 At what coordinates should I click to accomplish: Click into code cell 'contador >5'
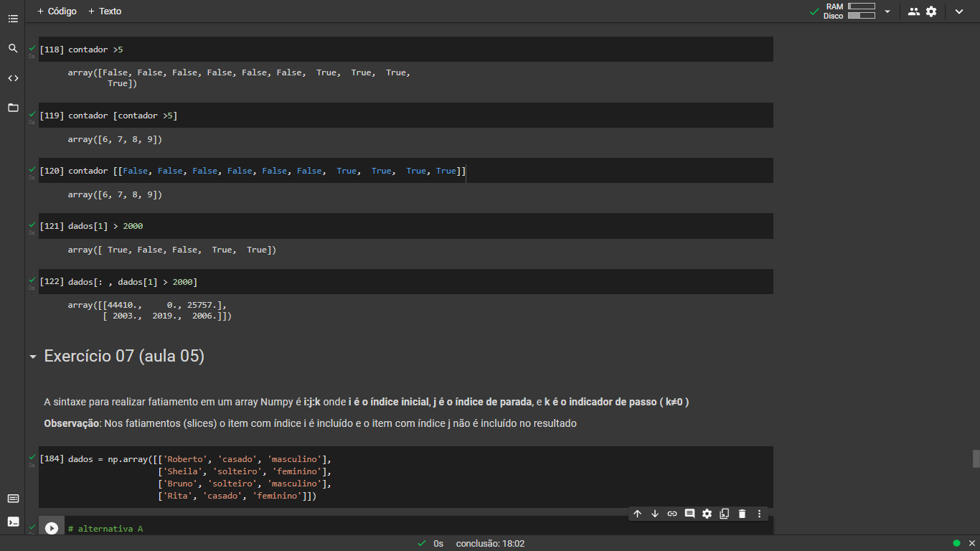(x=406, y=50)
